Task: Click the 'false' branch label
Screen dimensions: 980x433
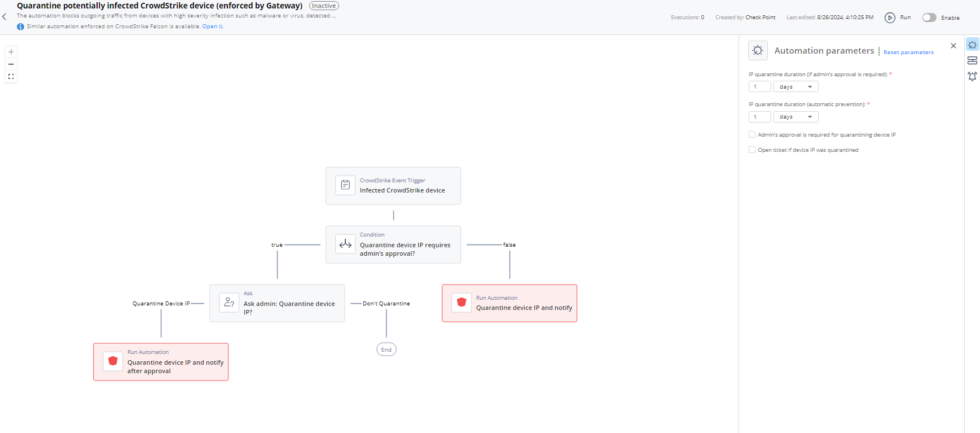Action: pyautogui.click(x=509, y=245)
